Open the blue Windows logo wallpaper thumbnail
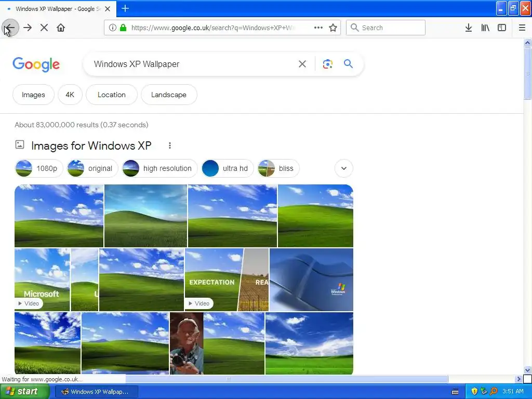The width and height of the screenshot is (532, 399). pos(311,280)
